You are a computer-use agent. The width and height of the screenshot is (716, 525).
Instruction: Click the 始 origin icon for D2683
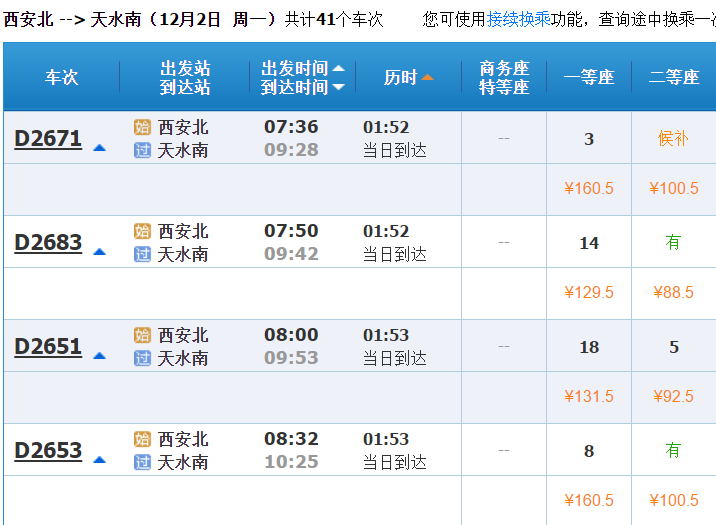142,231
